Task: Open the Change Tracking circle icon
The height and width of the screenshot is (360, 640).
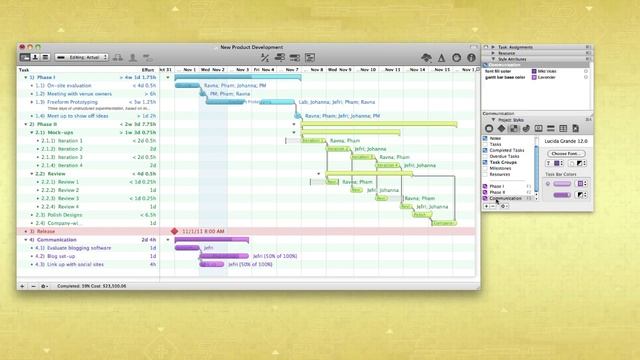Action: [x=456, y=58]
